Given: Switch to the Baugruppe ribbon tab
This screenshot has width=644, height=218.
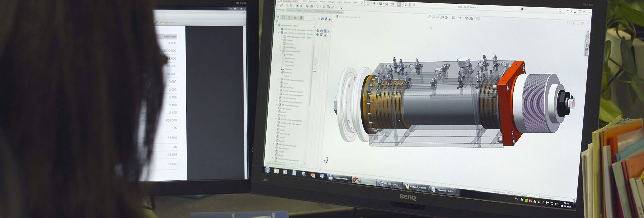Looking at the screenshot, I should 281,10.
